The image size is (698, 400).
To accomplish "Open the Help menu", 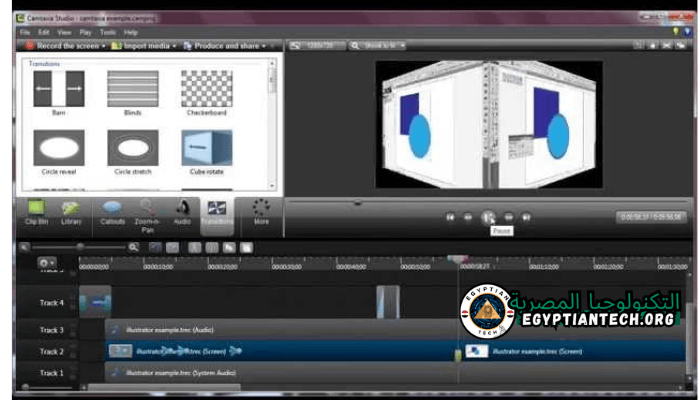I will tap(131, 32).
